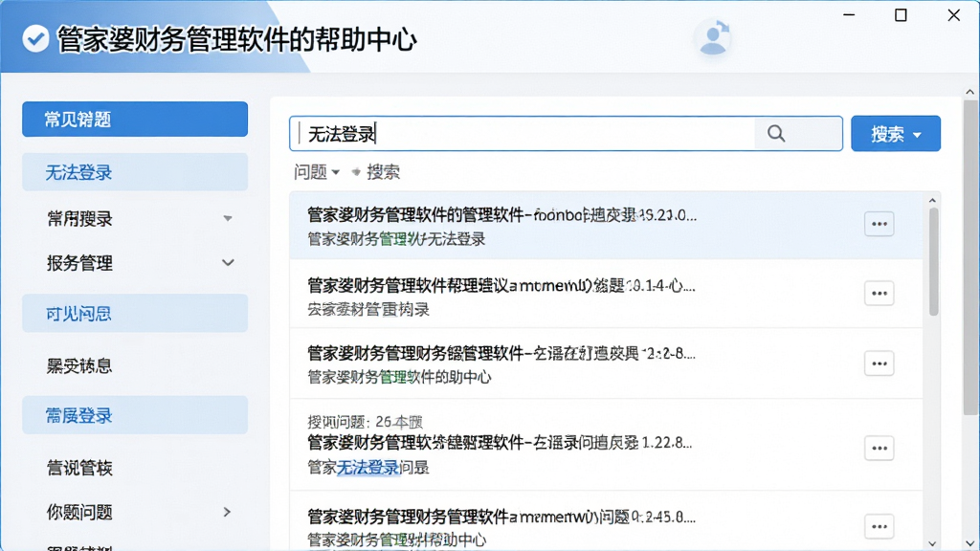Click the main window scroll up arrow
Viewport: 980px width, 551px height.
click(970, 93)
